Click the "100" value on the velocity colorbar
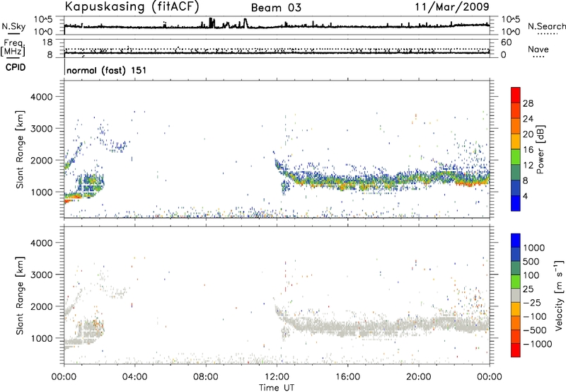This screenshot has width=566, height=392. coord(531,275)
